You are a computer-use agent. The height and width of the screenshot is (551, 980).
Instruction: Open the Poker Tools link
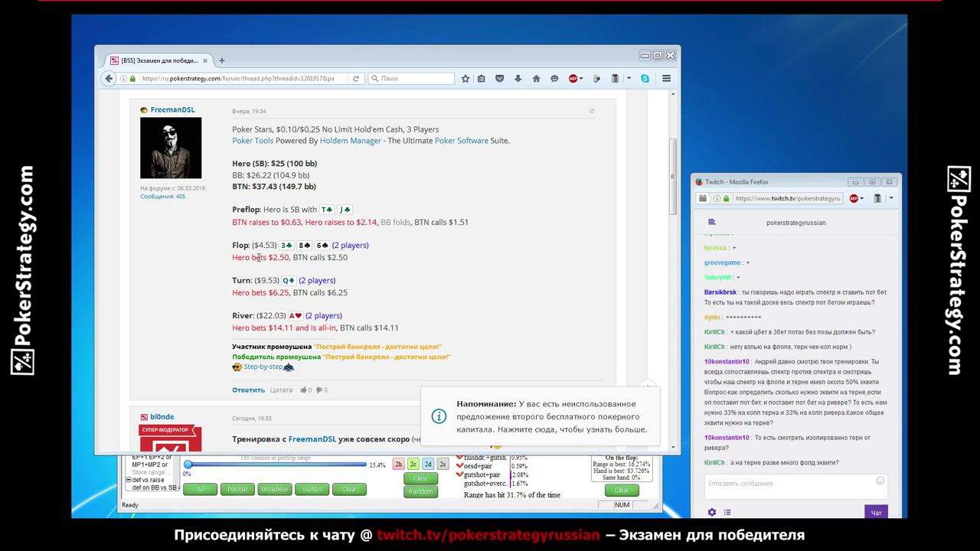point(253,141)
